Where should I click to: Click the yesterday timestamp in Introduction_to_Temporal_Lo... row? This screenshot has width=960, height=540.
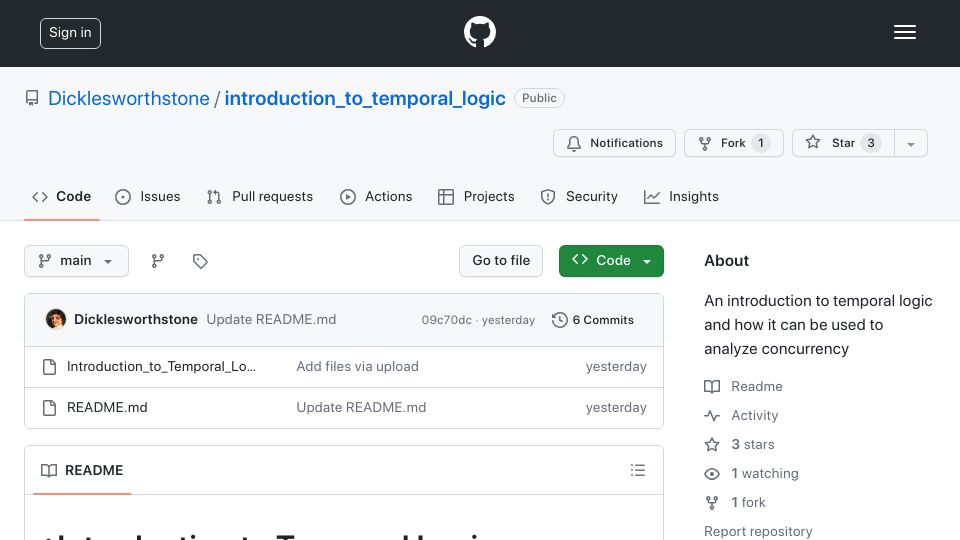click(x=616, y=367)
